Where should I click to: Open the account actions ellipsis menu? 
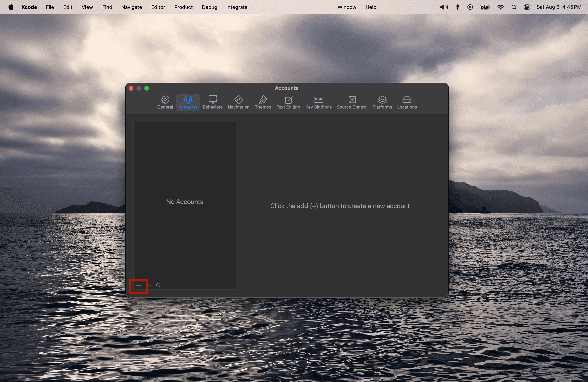pyautogui.click(x=158, y=285)
